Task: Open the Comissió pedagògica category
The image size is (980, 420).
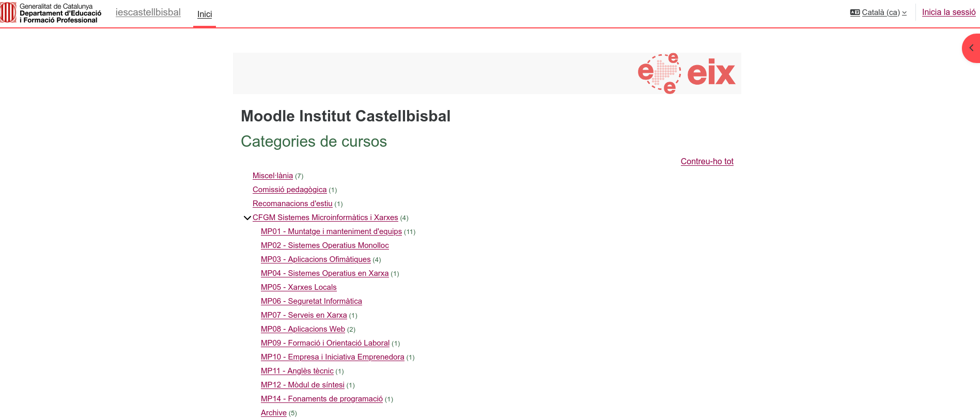Action: pyautogui.click(x=289, y=190)
